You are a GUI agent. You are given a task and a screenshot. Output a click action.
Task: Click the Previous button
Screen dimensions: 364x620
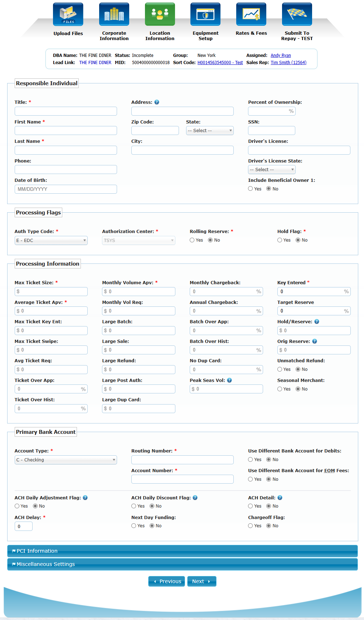point(167,581)
